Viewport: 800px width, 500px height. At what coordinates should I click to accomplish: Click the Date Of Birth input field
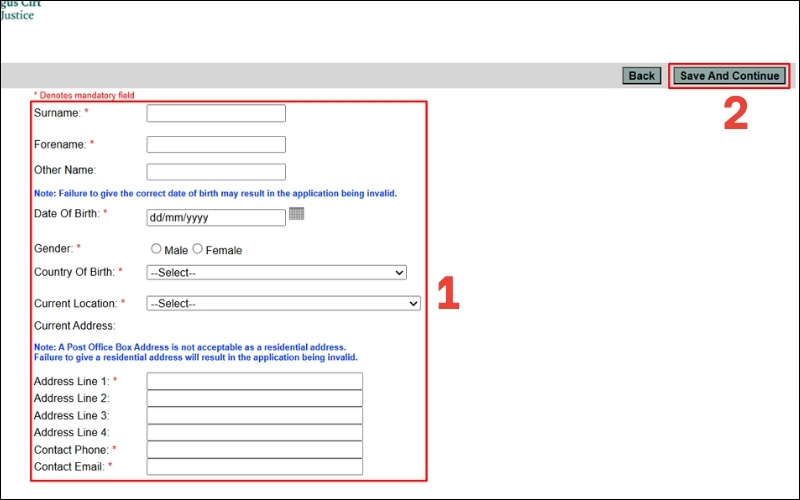216,217
